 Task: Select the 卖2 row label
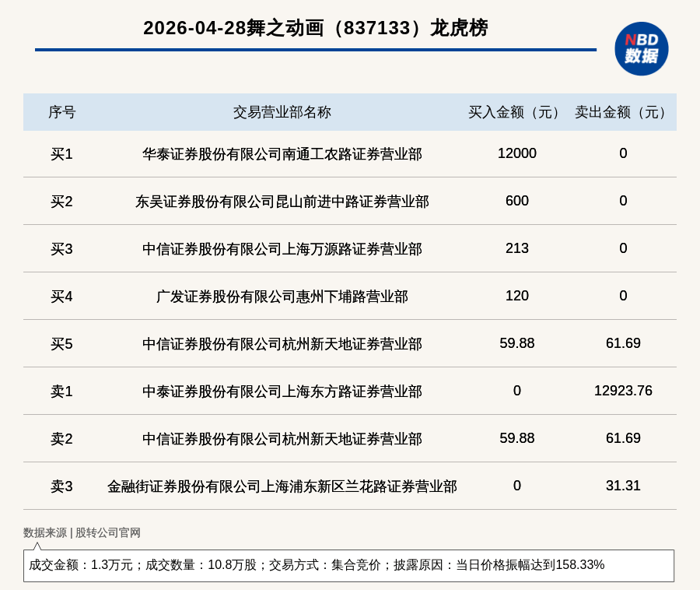point(61,438)
